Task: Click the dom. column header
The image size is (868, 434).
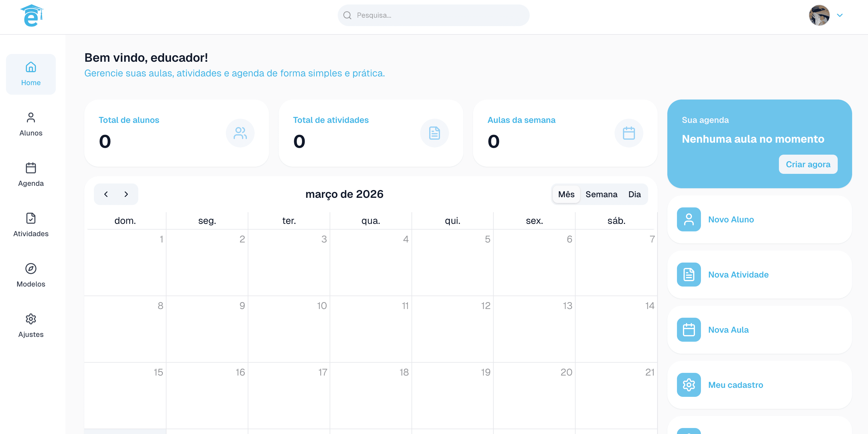Action: click(125, 221)
